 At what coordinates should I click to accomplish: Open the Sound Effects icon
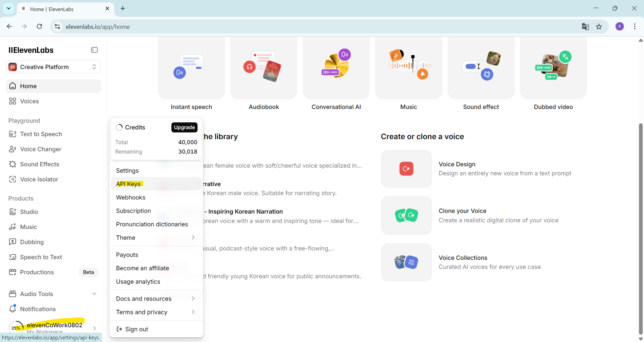[x=13, y=164]
